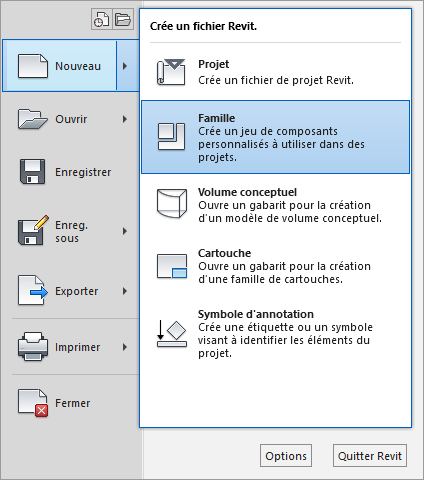Expand the Imprimer submenu arrow
This screenshot has height=480, width=424.
pos(125,347)
